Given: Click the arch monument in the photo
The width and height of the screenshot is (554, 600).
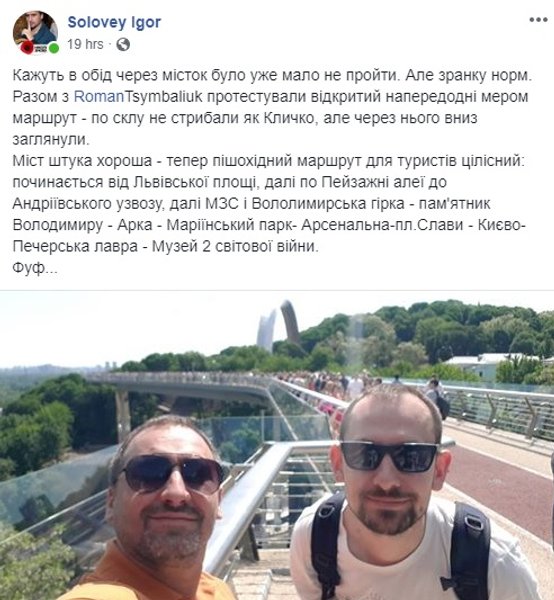Looking at the screenshot, I should tap(279, 325).
